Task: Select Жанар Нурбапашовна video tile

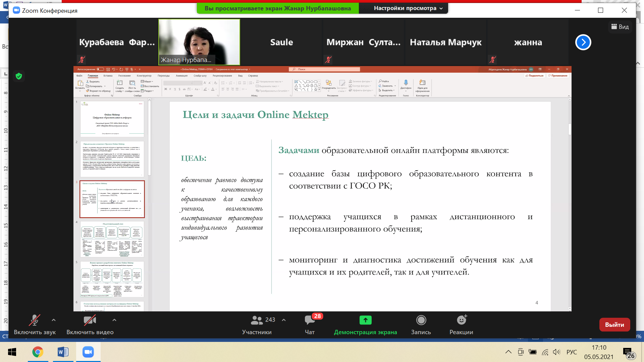Action: point(199,42)
